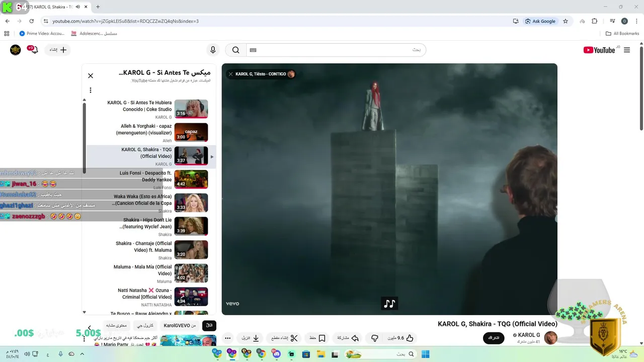644x362 pixels.
Task: Open a new Chrome tab
Action: coord(98,7)
